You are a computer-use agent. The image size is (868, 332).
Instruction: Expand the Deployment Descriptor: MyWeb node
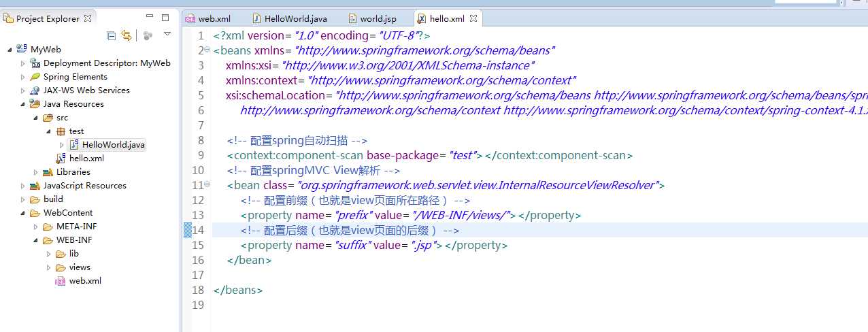[22, 63]
